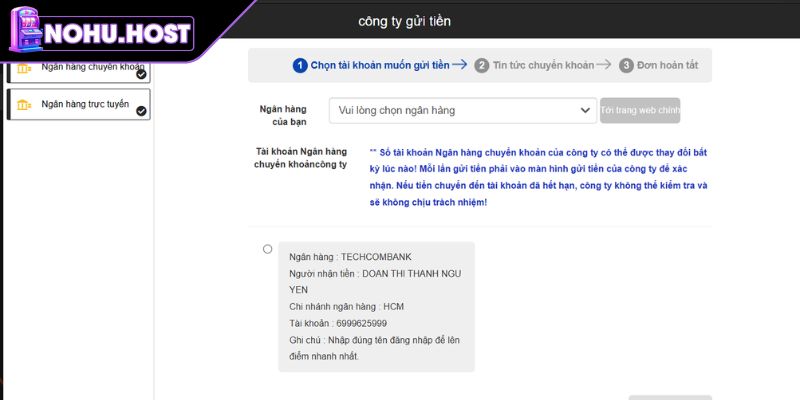Click the step 3 number circle

626,65
